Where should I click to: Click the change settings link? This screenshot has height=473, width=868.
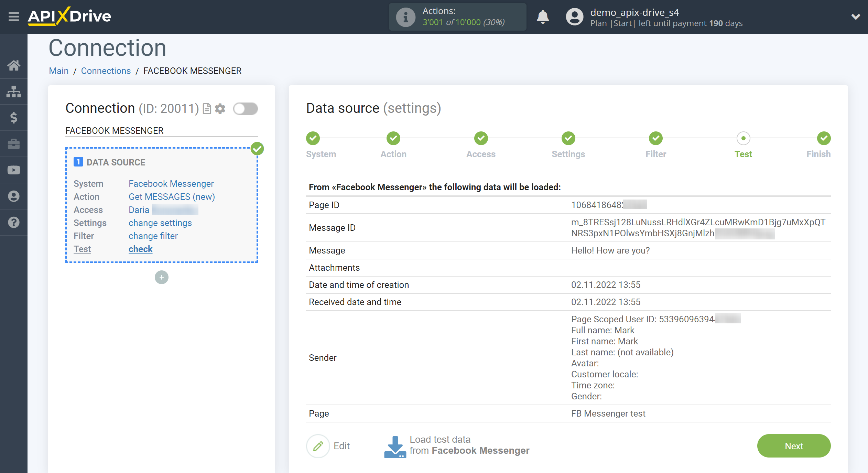click(x=160, y=223)
